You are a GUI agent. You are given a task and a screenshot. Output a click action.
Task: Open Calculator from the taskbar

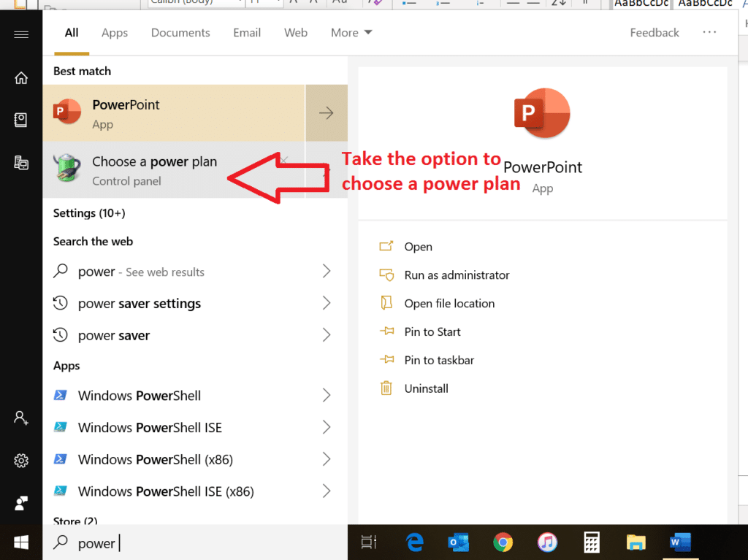pyautogui.click(x=592, y=542)
